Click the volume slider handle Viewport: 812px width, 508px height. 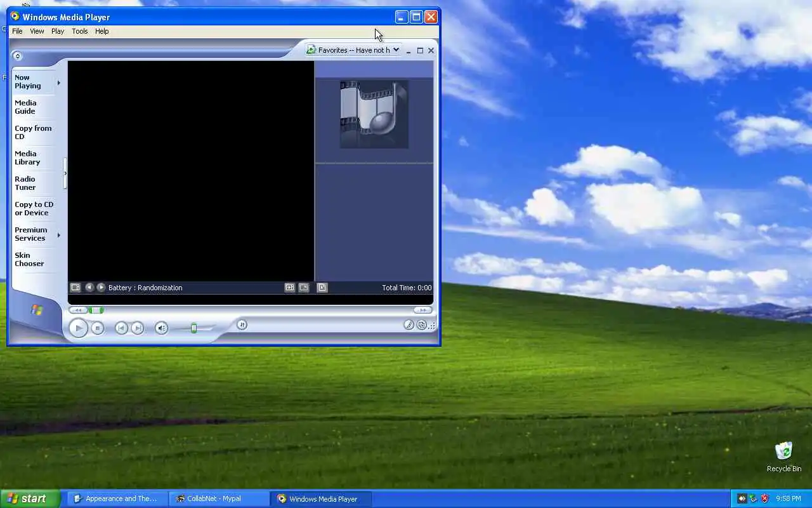pos(194,328)
